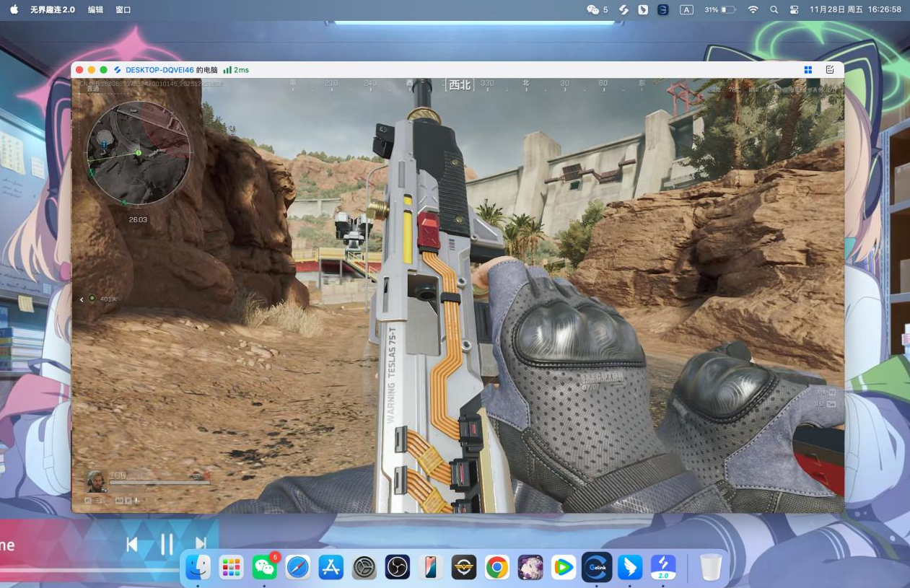Open Google Chrome from the dock
The height and width of the screenshot is (588, 910).
(x=496, y=568)
